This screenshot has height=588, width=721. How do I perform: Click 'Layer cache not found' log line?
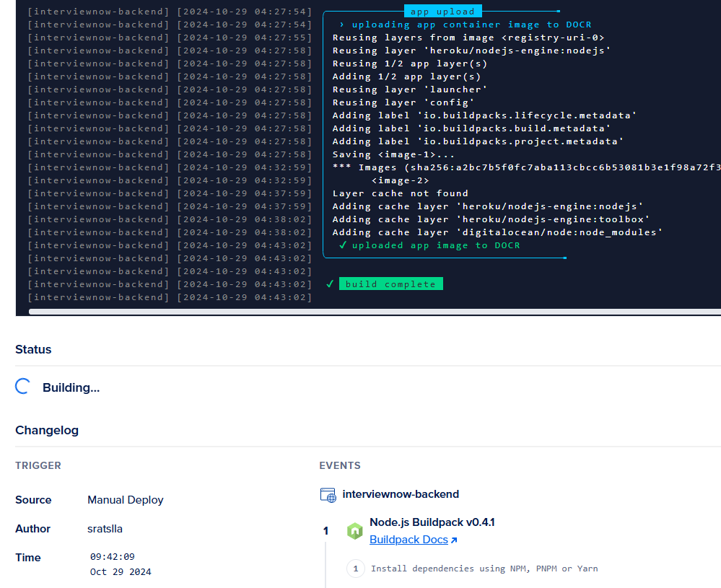point(400,193)
